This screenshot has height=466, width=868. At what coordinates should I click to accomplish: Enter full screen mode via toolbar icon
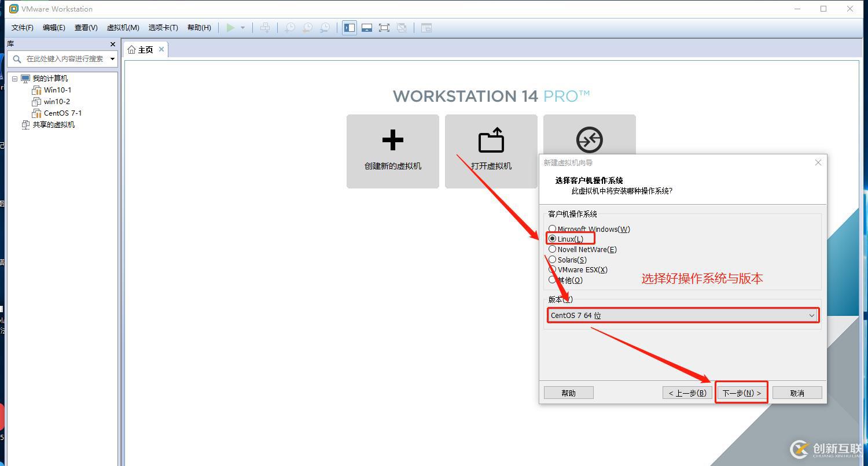pyautogui.click(x=384, y=28)
